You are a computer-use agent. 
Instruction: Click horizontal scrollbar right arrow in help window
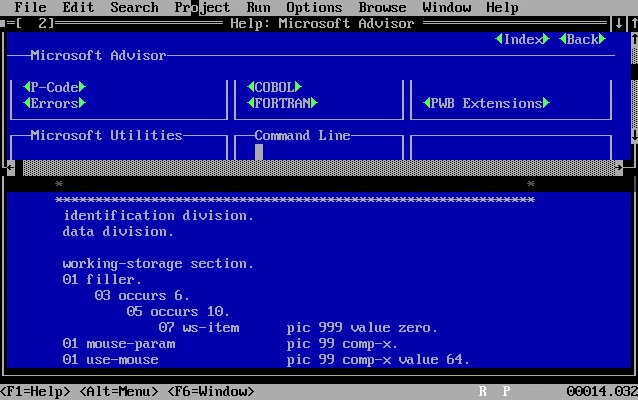[x=618, y=167]
